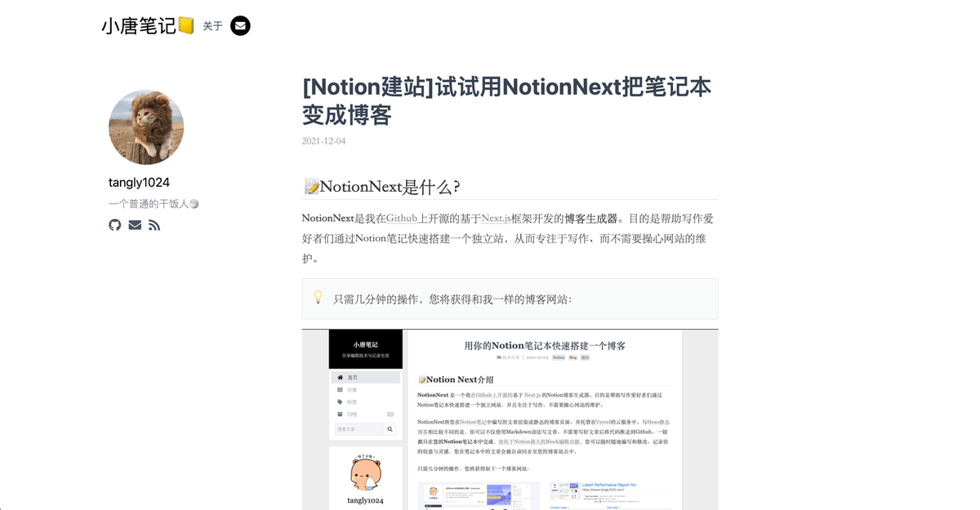Click the memo emoji before NotionNext是什么
Viewport: 980px width, 510px height.
coord(311,188)
